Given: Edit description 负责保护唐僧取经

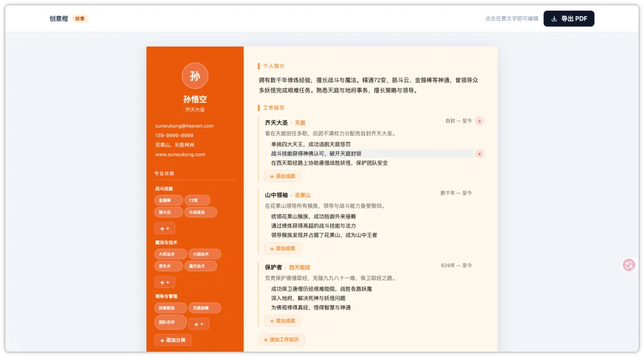Looking at the screenshot, I should click(x=330, y=278).
